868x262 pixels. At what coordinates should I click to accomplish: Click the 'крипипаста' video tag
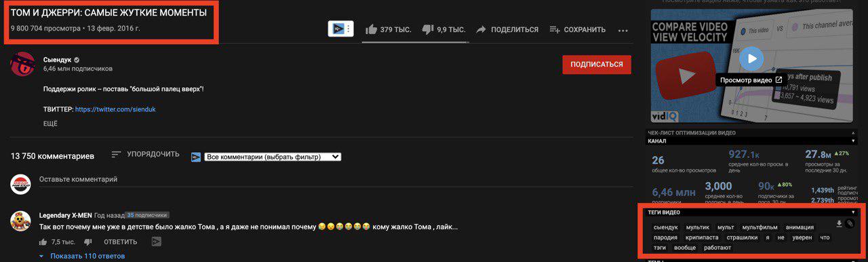[703, 238]
